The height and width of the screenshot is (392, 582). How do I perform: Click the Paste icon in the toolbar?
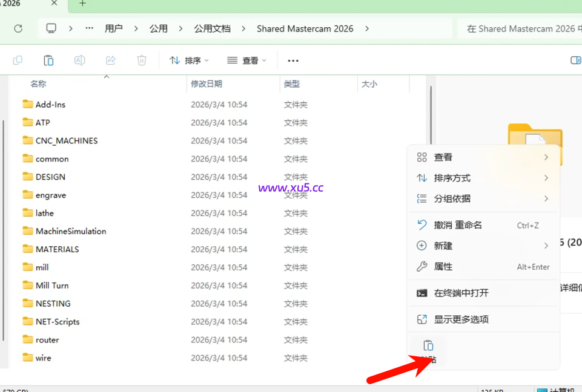pos(48,60)
